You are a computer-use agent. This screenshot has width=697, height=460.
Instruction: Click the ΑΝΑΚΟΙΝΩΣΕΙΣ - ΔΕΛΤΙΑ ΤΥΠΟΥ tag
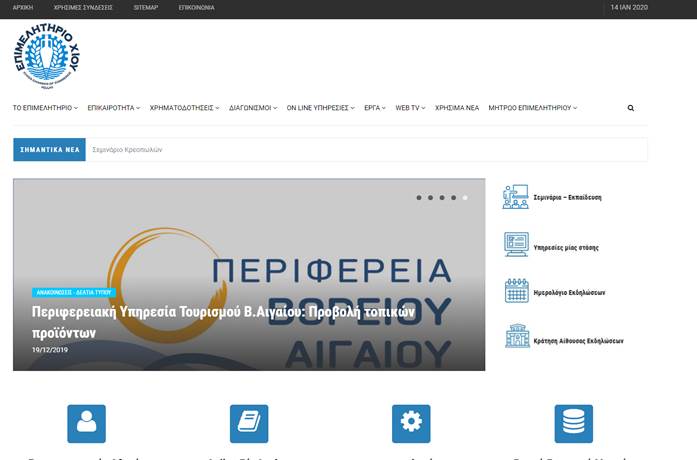(74, 292)
